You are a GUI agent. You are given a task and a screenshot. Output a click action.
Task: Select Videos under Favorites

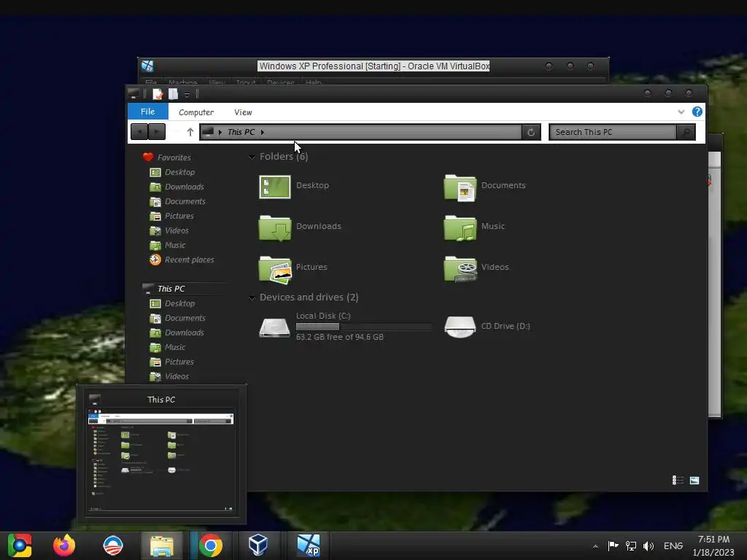point(169,231)
